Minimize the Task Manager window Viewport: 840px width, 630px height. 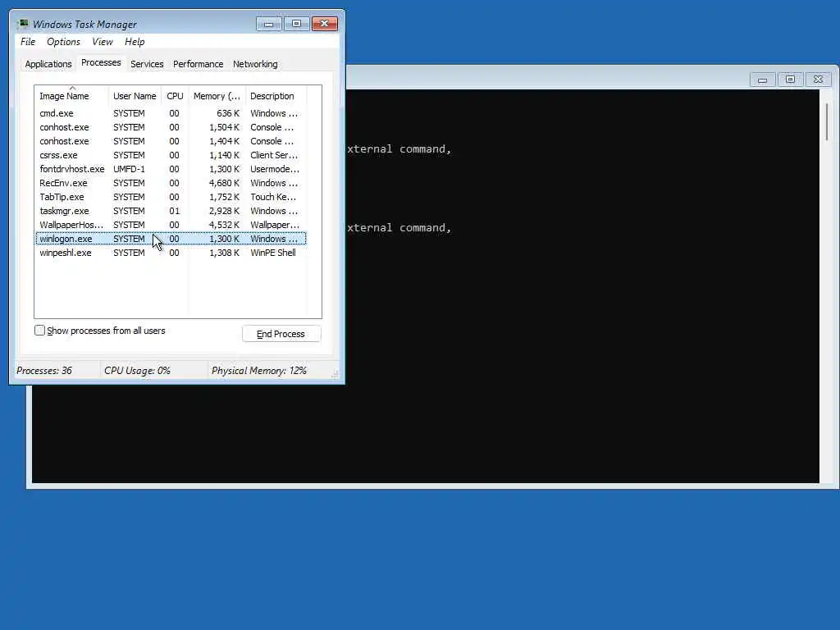[268, 24]
